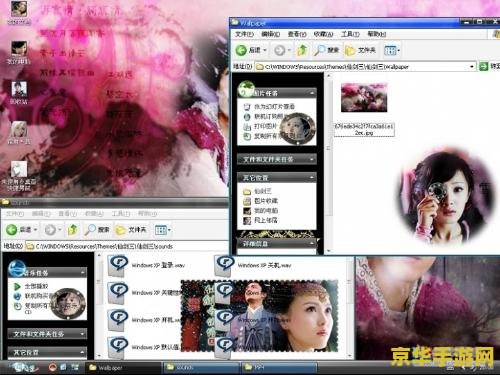Click the 图片收藏 icon in Wallpaper side panel

coord(247,201)
